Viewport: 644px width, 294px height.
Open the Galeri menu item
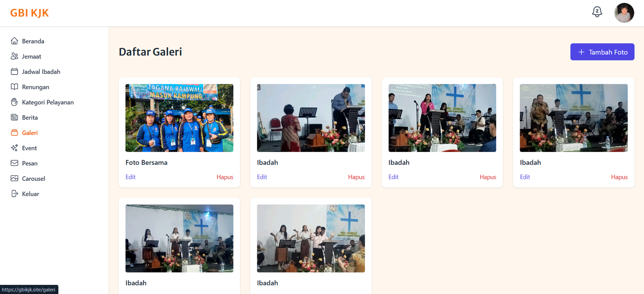(x=24, y=133)
